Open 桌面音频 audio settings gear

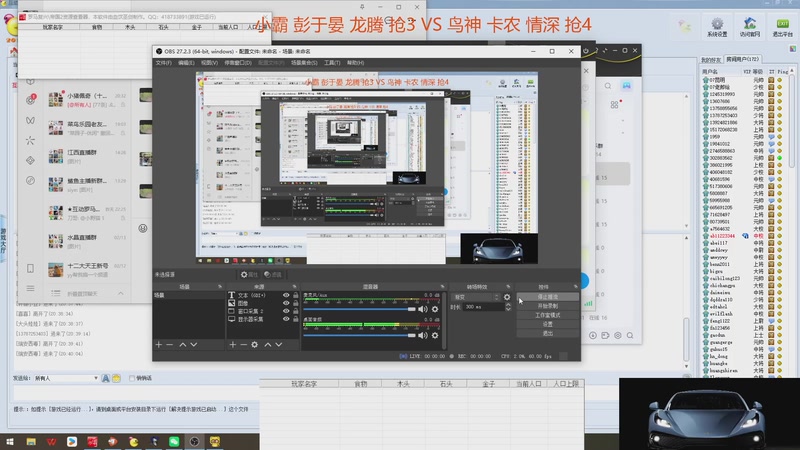[x=435, y=335]
